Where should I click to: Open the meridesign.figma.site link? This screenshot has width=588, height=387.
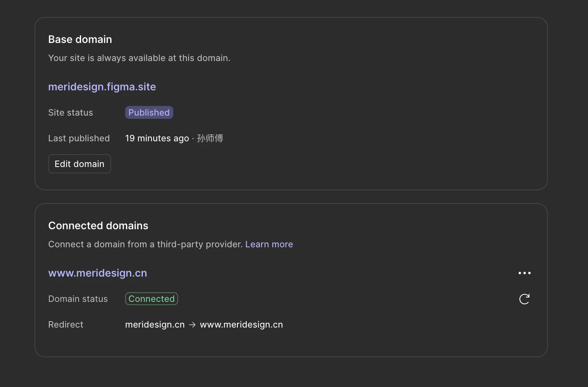(102, 87)
